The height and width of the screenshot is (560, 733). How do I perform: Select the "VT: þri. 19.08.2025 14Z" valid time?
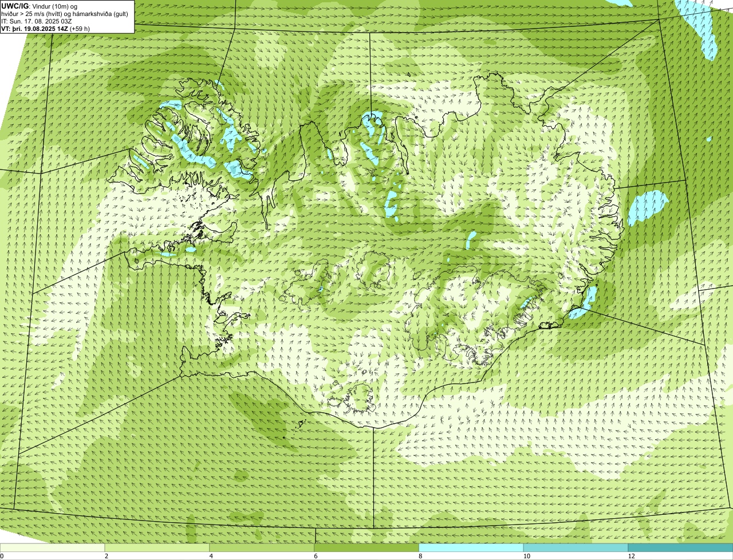point(34,29)
